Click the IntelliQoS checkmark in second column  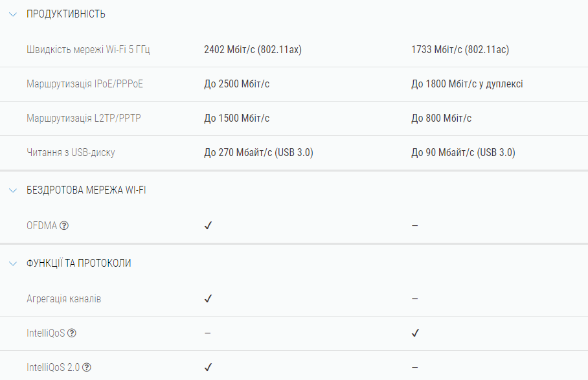tap(415, 333)
